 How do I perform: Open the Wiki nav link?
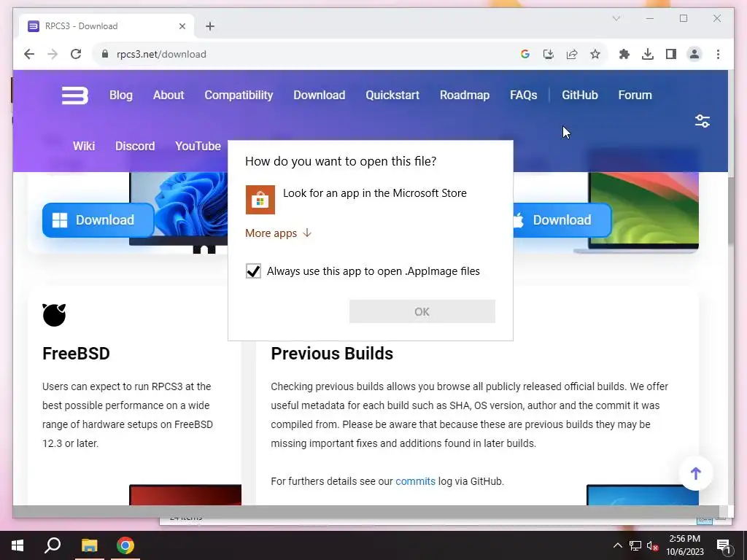[84, 146]
